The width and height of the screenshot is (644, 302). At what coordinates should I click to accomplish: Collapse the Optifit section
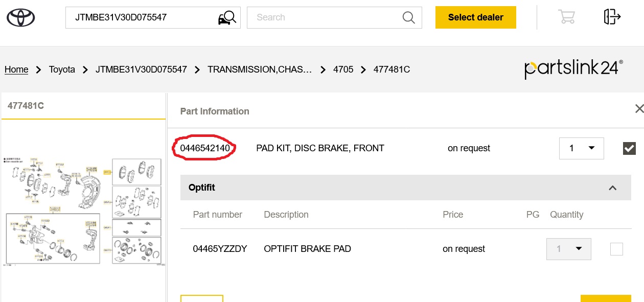pos(612,188)
